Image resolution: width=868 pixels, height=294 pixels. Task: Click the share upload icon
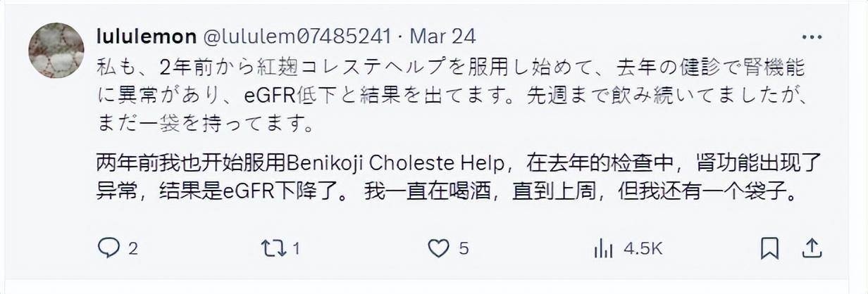click(811, 248)
